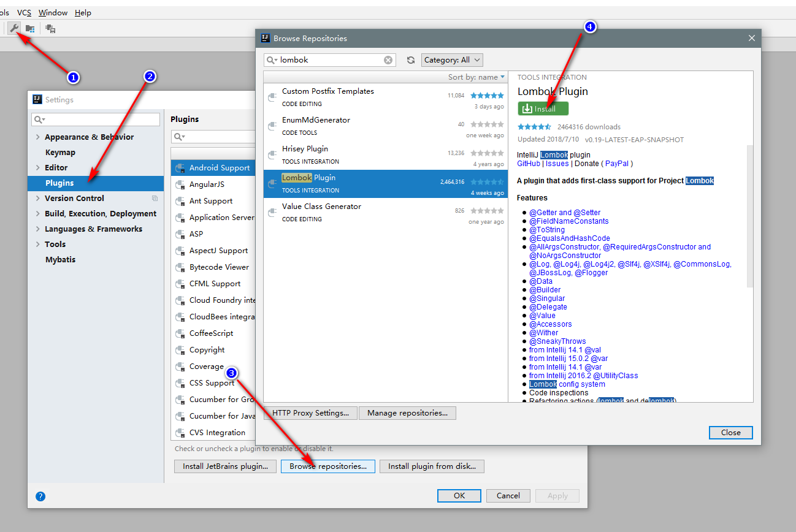796x532 pixels.
Task: Focus the lombok repository search field
Action: pyautogui.click(x=331, y=60)
